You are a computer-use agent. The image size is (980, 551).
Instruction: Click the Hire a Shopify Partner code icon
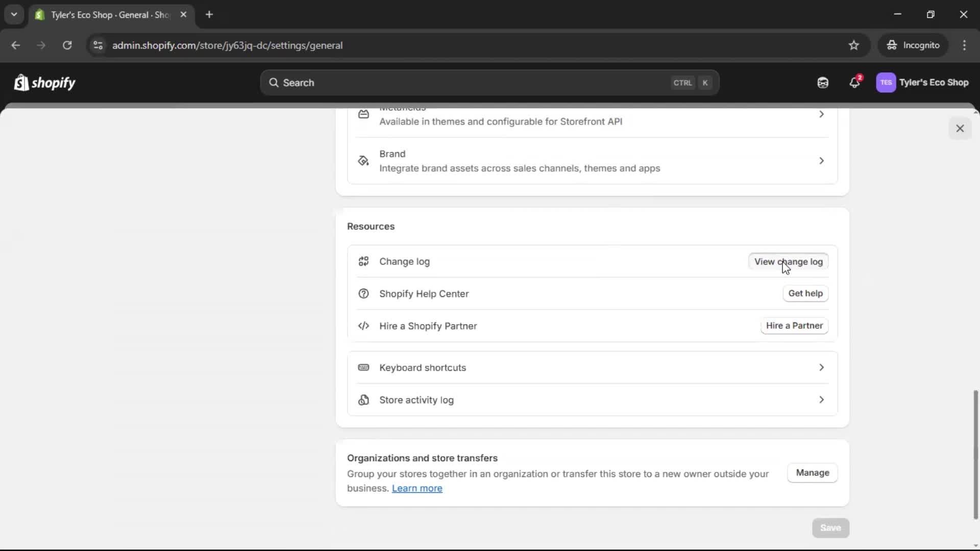point(363,326)
